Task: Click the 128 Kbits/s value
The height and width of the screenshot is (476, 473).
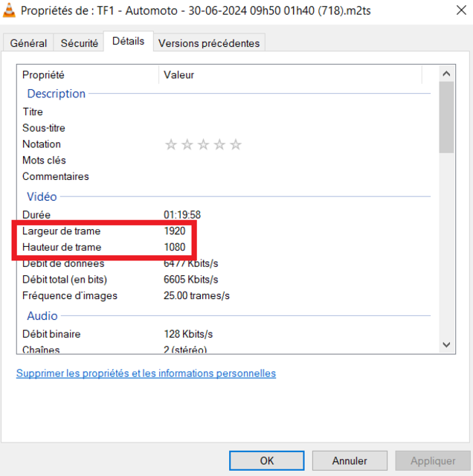Action: (188, 334)
